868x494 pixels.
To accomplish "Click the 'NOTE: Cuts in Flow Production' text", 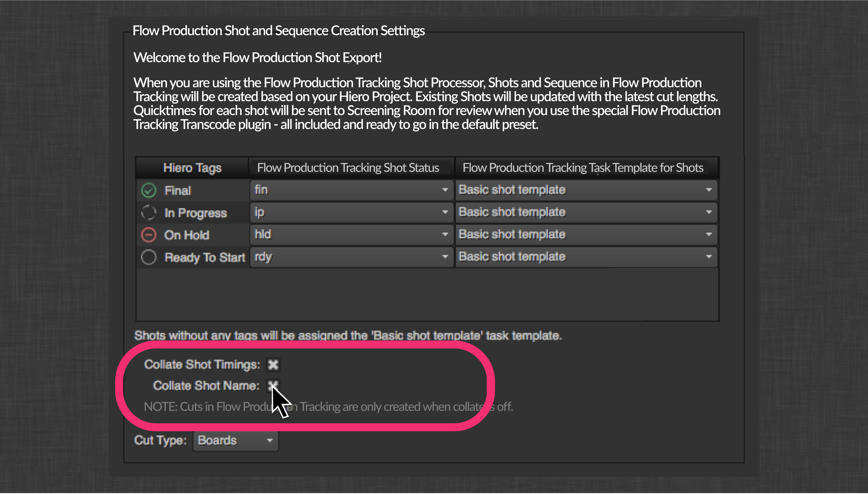I will (x=328, y=406).
